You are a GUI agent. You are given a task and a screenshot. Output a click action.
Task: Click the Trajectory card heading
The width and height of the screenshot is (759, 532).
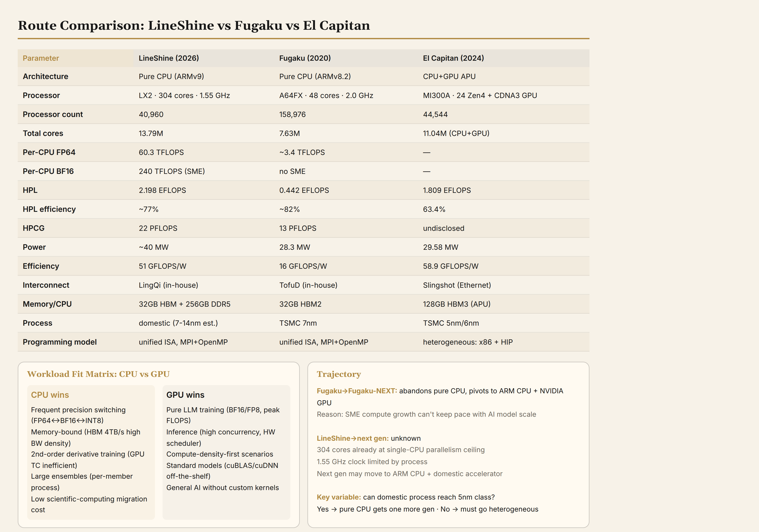[x=339, y=374]
